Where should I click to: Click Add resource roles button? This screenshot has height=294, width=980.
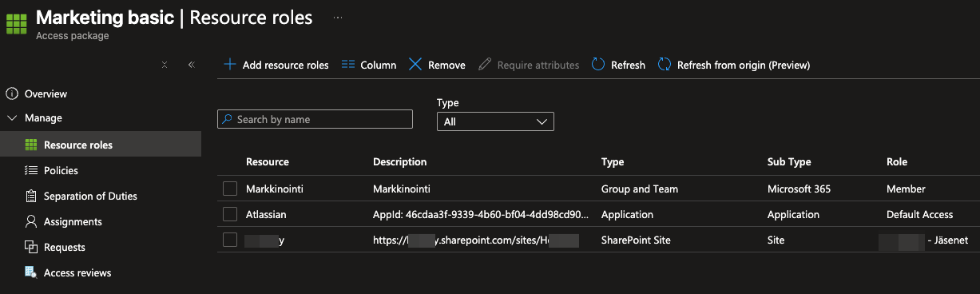[276, 65]
